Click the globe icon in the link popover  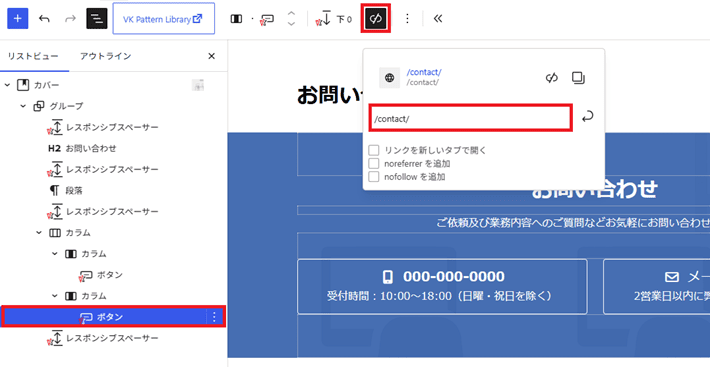pyautogui.click(x=389, y=77)
